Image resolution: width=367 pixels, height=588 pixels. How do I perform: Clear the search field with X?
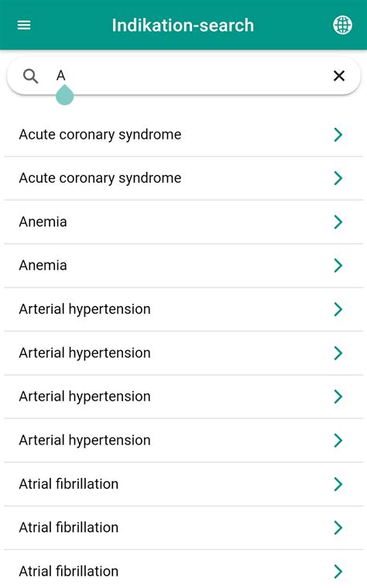[339, 76]
